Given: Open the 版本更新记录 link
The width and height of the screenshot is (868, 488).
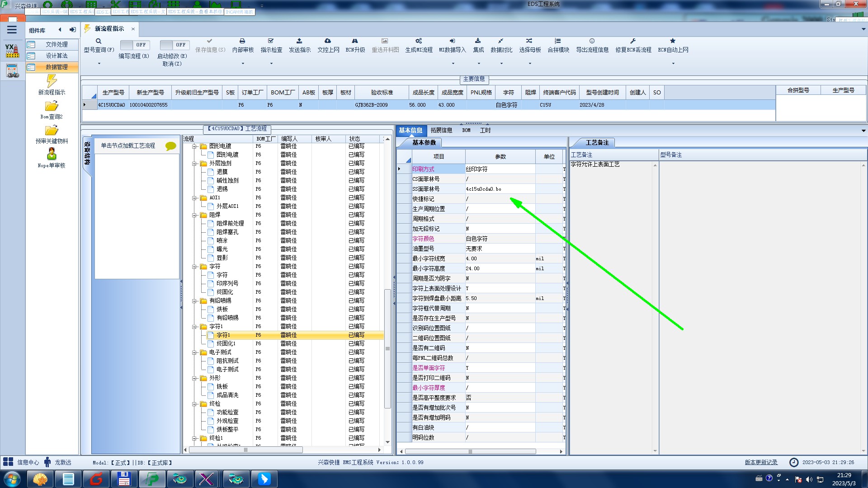Looking at the screenshot, I should tap(761, 462).
